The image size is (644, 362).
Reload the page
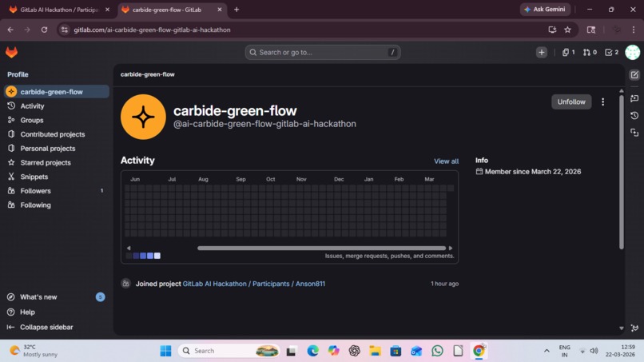click(x=45, y=30)
